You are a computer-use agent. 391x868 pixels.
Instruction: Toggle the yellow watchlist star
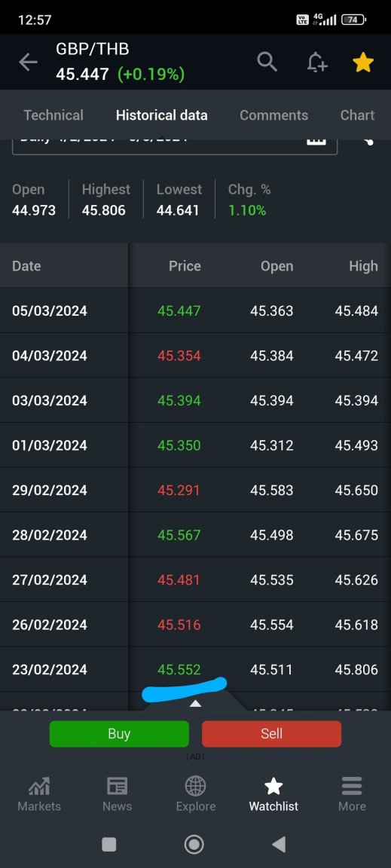pyautogui.click(x=363, y=63)
